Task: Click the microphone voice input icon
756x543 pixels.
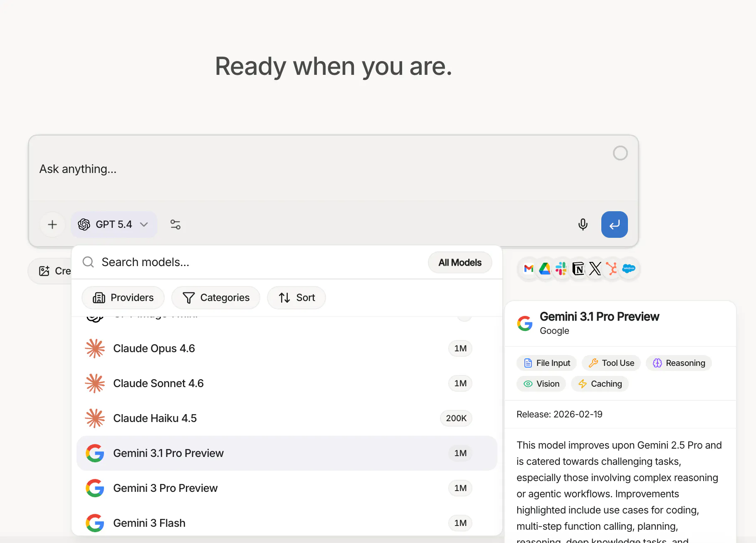Action: point(583,225)
